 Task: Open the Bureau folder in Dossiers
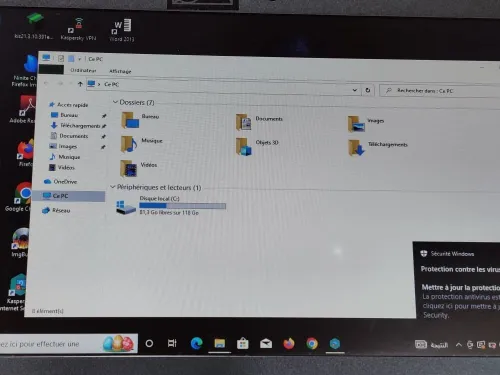tap(140, 120)
